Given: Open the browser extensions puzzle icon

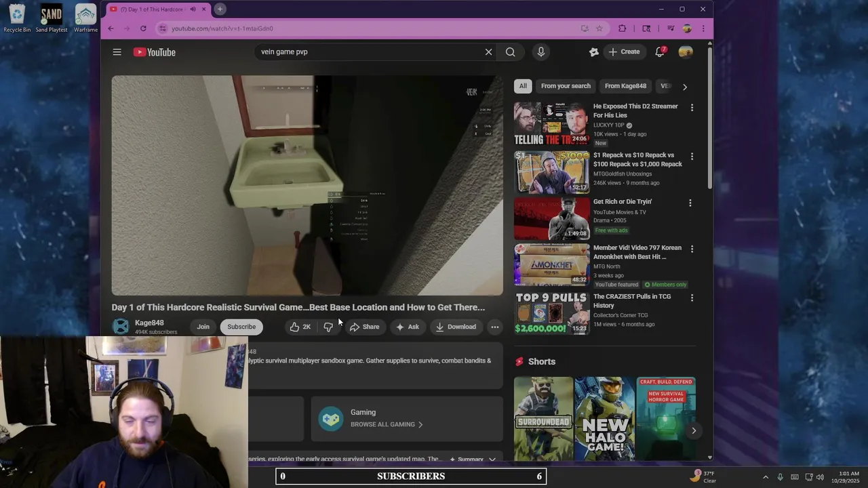Looking at the screenshot, I should pyautogui.click(x=623, y=28).
